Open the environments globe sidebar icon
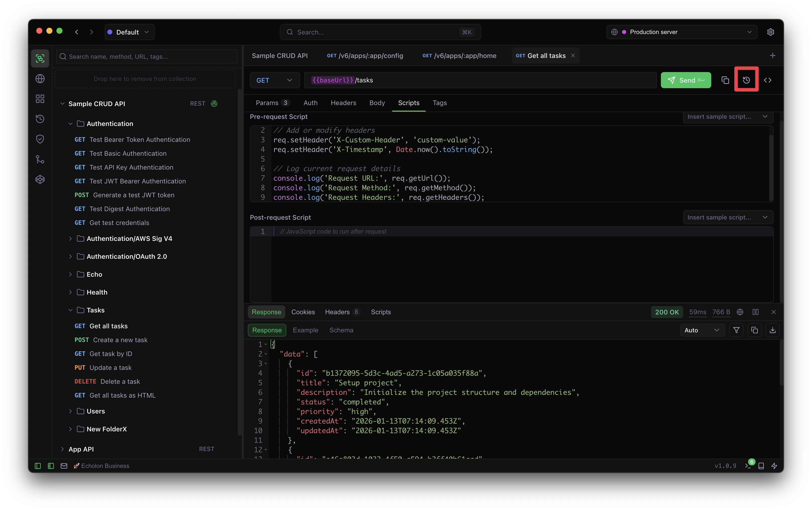This screenshot has width=812, height=510. point(40,79)
